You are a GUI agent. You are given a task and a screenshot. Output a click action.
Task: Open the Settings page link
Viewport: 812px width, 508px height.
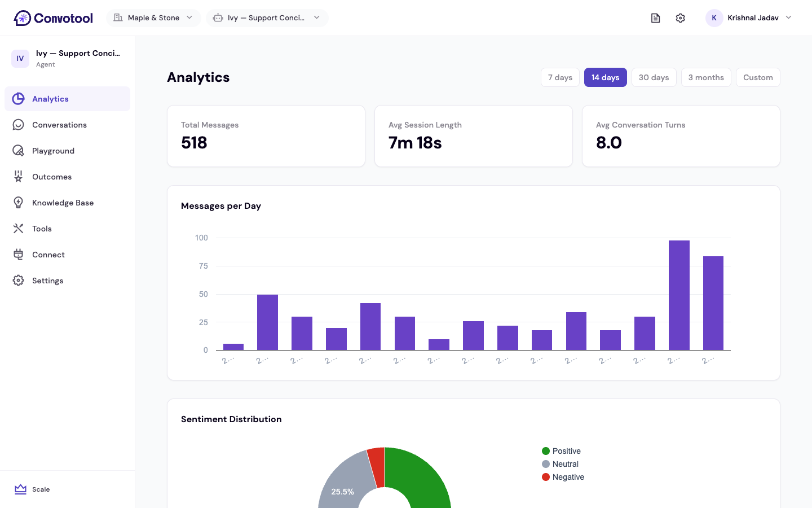[67, 281]
